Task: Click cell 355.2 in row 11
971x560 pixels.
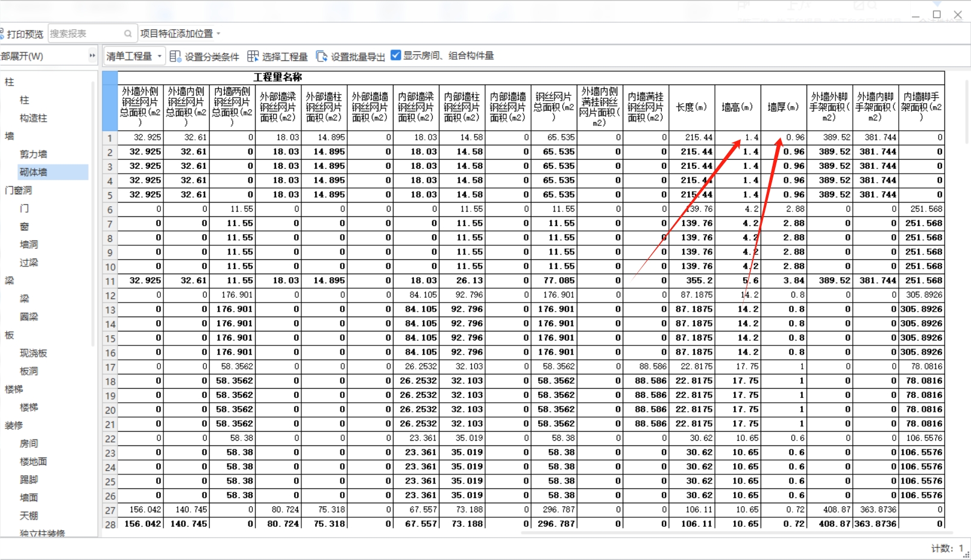Action: click(692, 280)
